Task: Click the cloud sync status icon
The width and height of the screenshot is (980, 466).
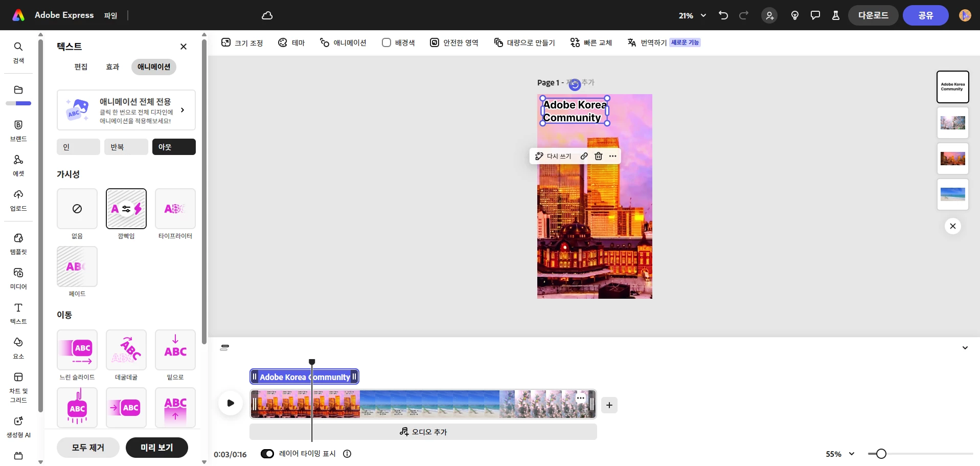Action: 267,15
